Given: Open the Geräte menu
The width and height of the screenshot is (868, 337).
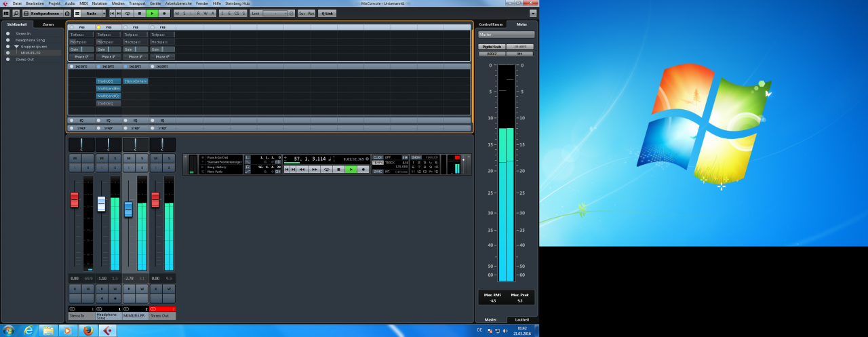Looking at the screenshot, I should coord(155,3).
